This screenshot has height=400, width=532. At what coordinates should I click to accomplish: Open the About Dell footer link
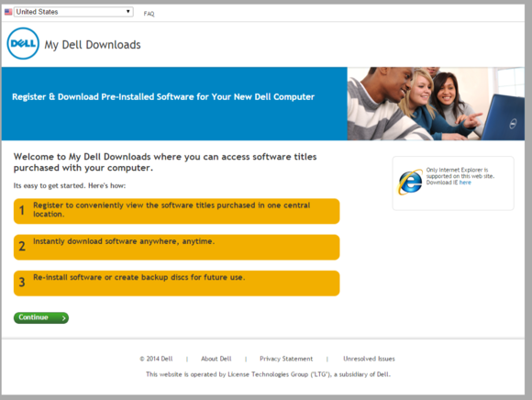(216, 359)
